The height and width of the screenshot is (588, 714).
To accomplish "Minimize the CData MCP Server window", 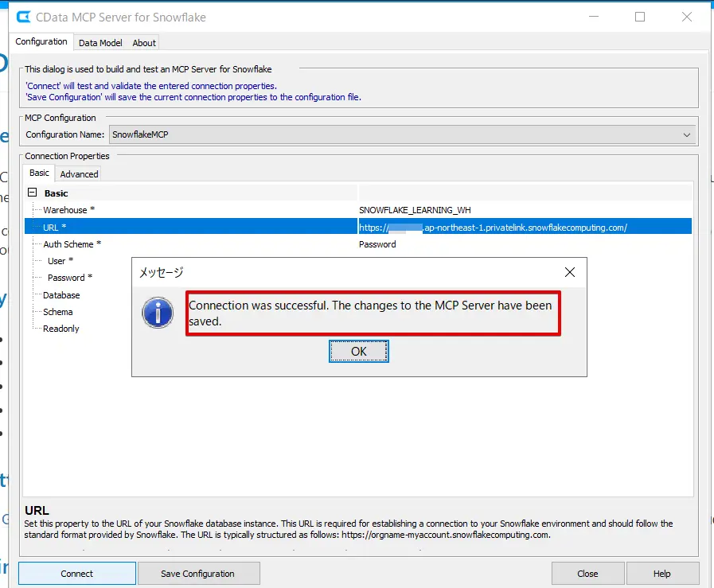I will [x=594, y=17].
